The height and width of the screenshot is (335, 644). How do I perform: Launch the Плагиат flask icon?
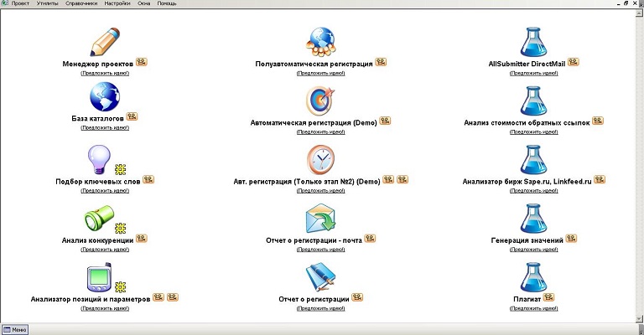[533, 277]
